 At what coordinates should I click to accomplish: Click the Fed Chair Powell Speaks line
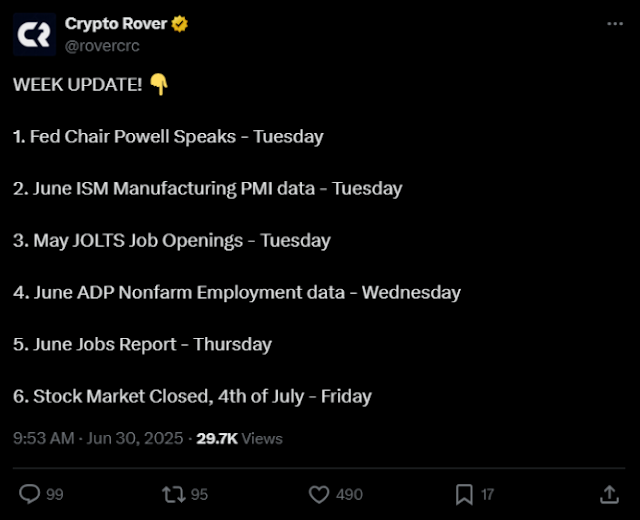click(168, 136)
